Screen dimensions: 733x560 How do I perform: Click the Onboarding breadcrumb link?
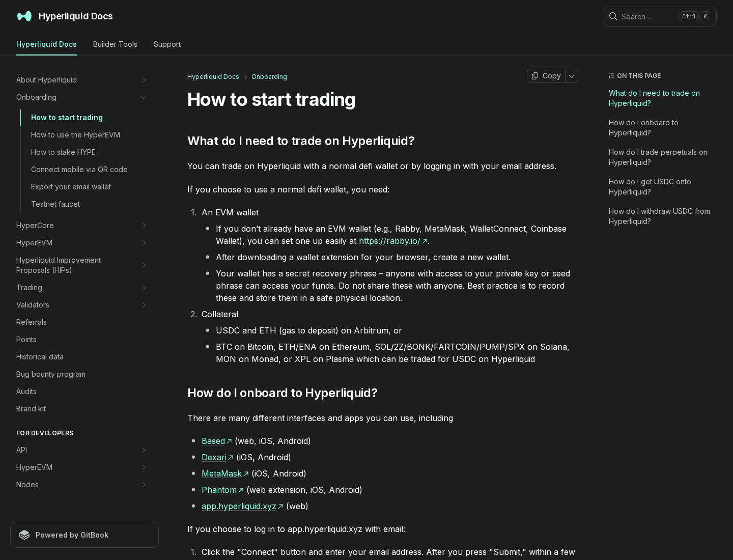(x=269, y=77)
